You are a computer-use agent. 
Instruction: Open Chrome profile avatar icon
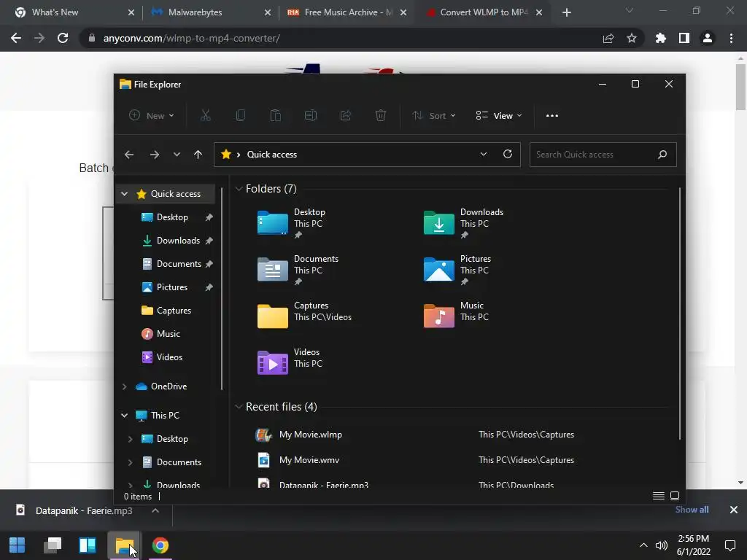[x=708, y=38]
